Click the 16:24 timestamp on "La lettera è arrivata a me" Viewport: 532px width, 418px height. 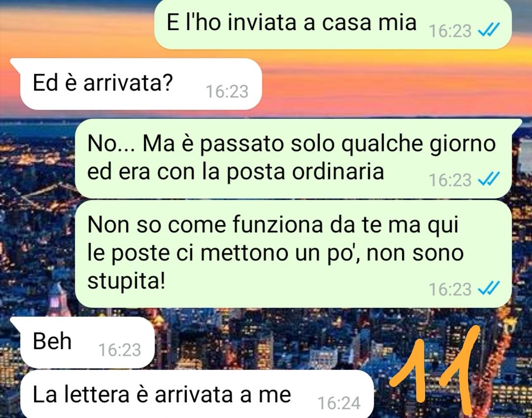(x=339, y=403)
